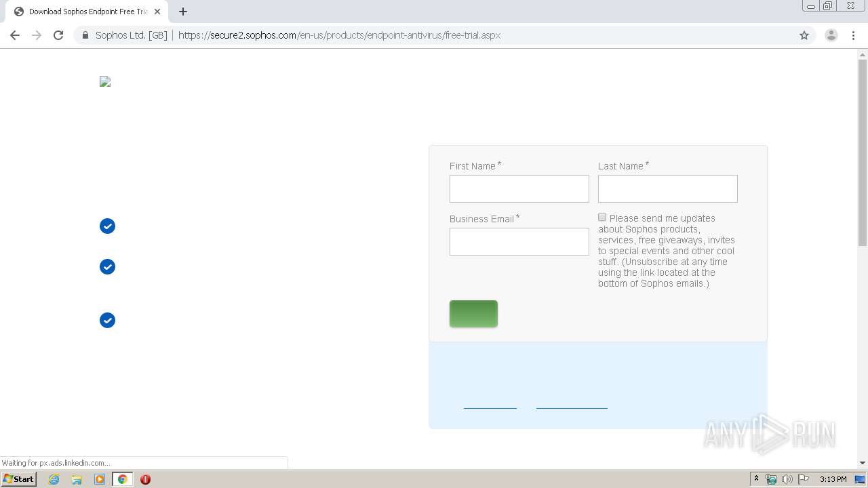This screenshot has width=868, height=488.
Task: Click the Waiting for px.ads.linkedin.com status text
Action: [56, 463]
